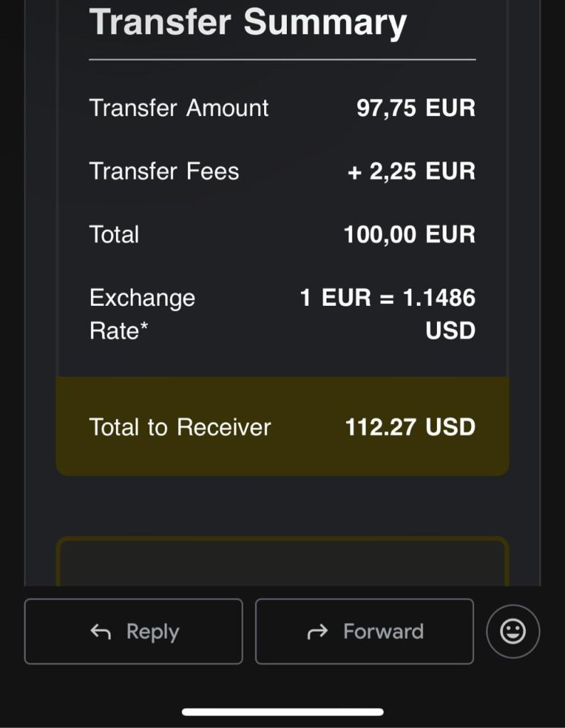Click the Transfer Fees label
Image resolution: width=565 pixels, height=728 pixels.
tap(164, 172)
